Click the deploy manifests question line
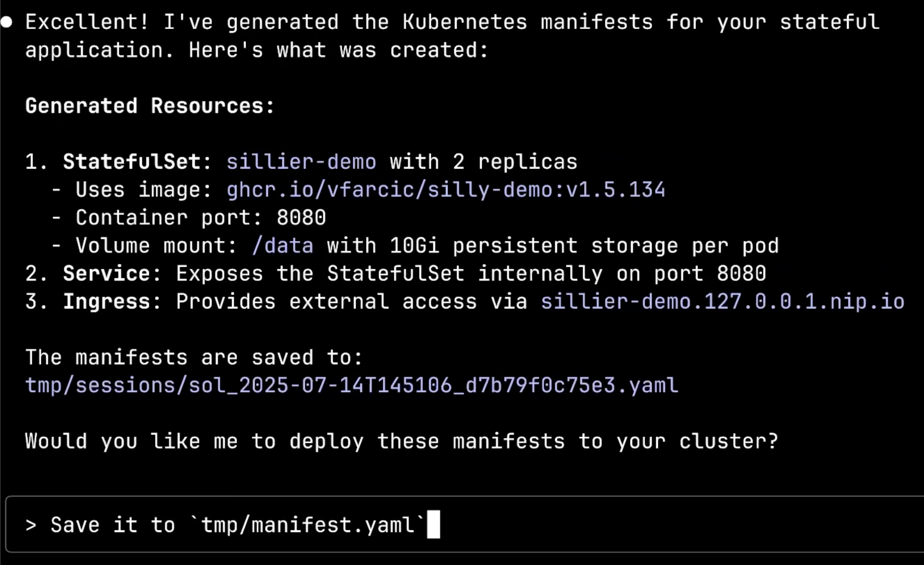 [401, 441]
